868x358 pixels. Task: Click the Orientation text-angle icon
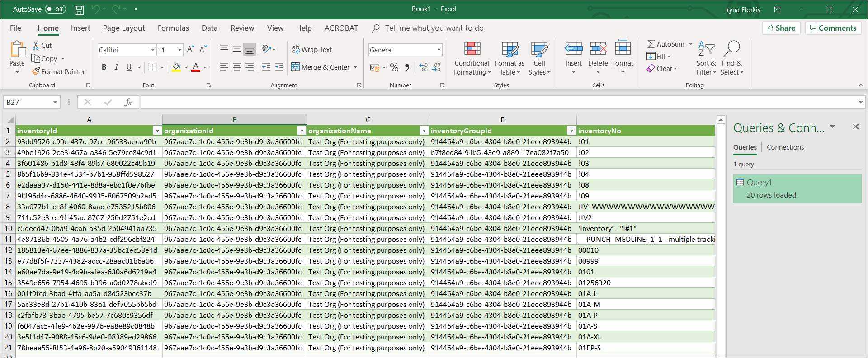(x=266, y=49)
